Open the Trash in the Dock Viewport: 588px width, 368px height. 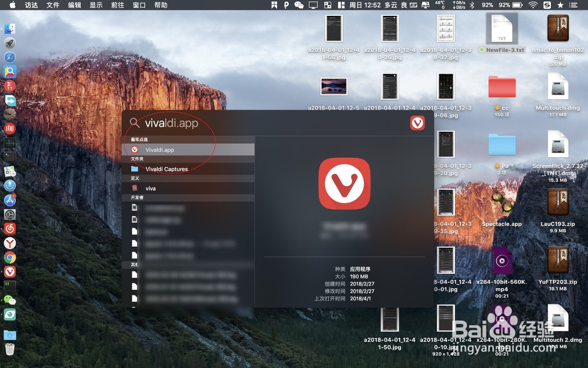(x=10, y=349)
